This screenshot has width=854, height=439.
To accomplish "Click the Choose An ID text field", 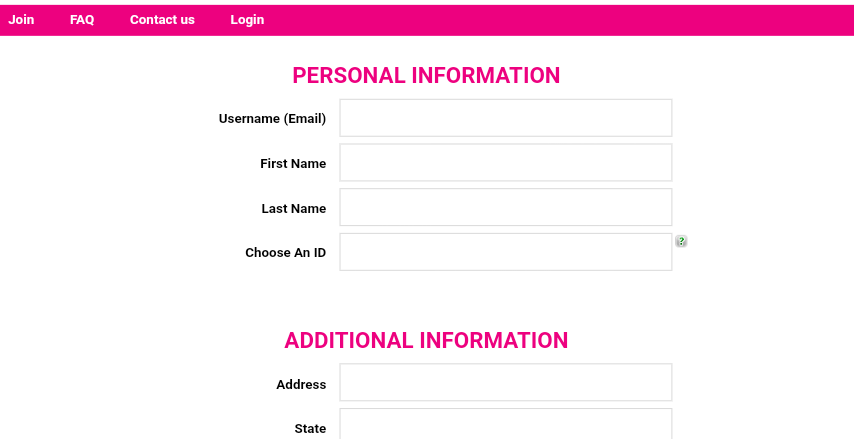I will click(x=505, y=252).
